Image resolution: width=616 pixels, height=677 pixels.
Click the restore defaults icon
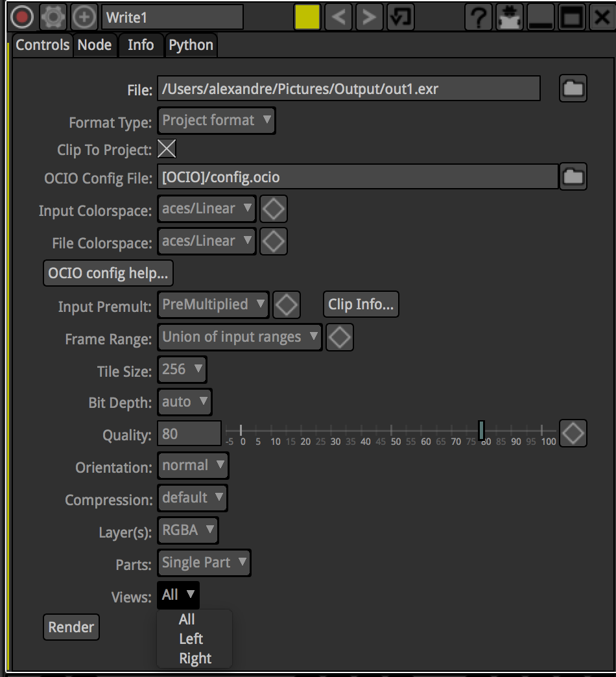[401, 17]
